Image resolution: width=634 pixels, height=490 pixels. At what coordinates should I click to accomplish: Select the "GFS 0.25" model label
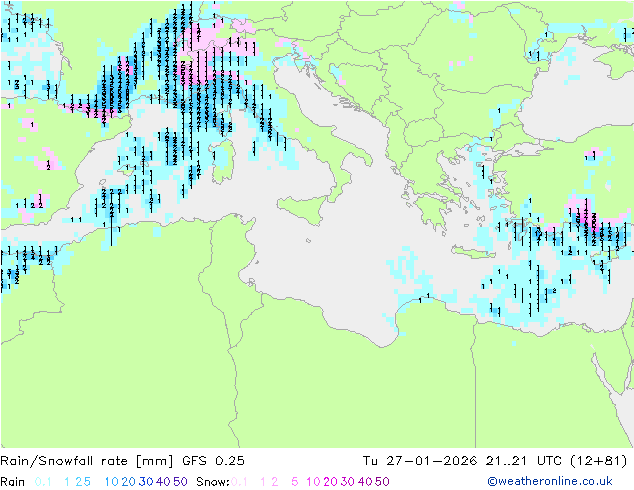(x=213, y=461)
